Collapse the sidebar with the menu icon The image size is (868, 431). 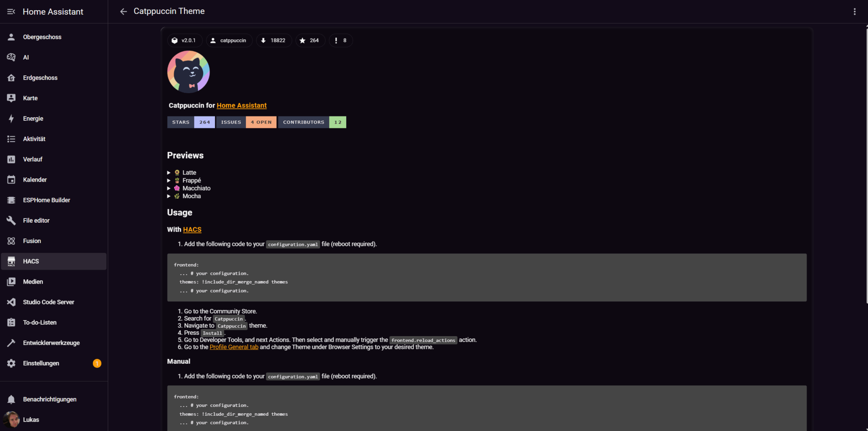(11, 11)
